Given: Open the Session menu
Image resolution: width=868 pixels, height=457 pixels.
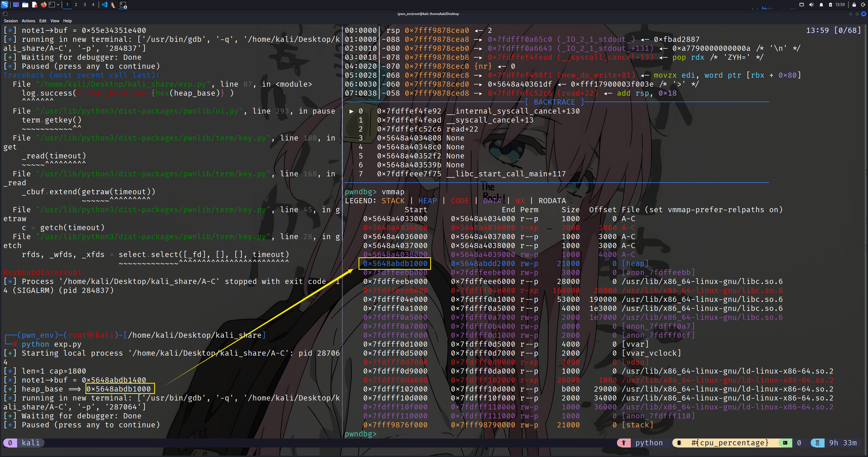Looking at the screenshot, I should [11, 21].
